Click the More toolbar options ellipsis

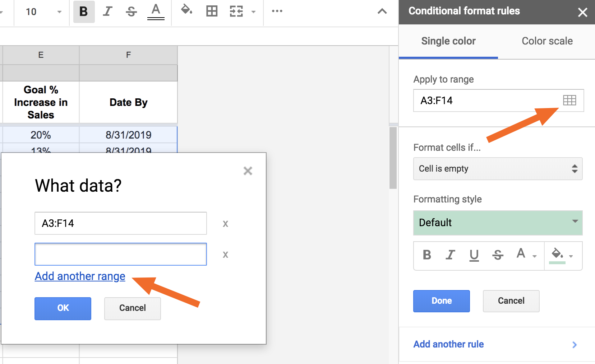277,11
